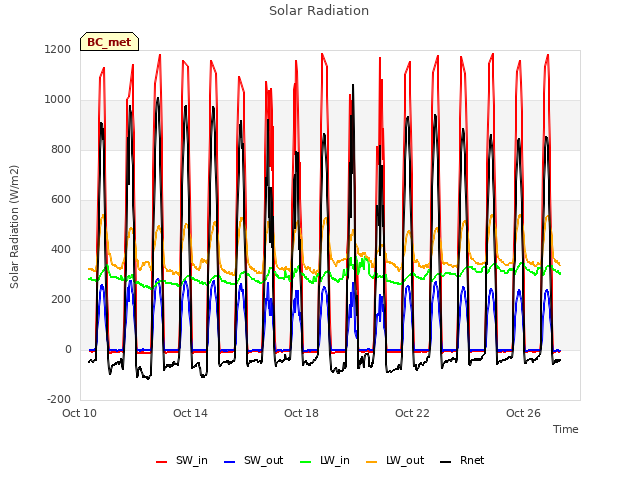
Task: Click the Oct 10 x-axis tick label
Action: (80, 413)
